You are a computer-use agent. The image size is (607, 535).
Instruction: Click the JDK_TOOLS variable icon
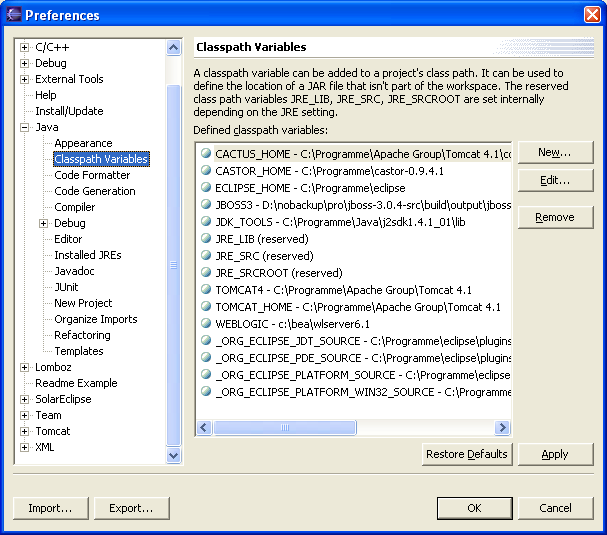[x=206, y=222]
